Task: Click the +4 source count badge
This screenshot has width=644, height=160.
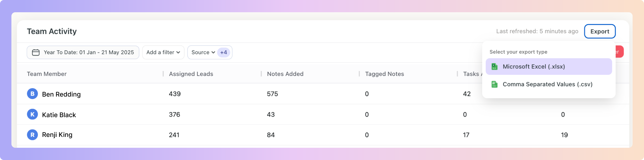Action: pyautogui.click(x=224, y=52)
